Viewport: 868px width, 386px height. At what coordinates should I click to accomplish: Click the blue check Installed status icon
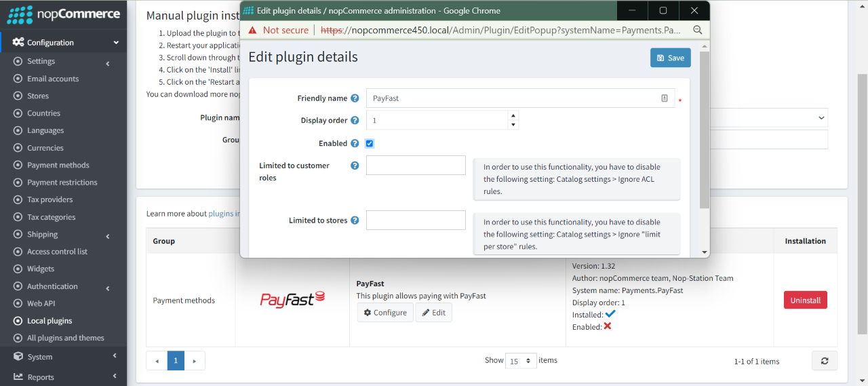coord(610,314)
